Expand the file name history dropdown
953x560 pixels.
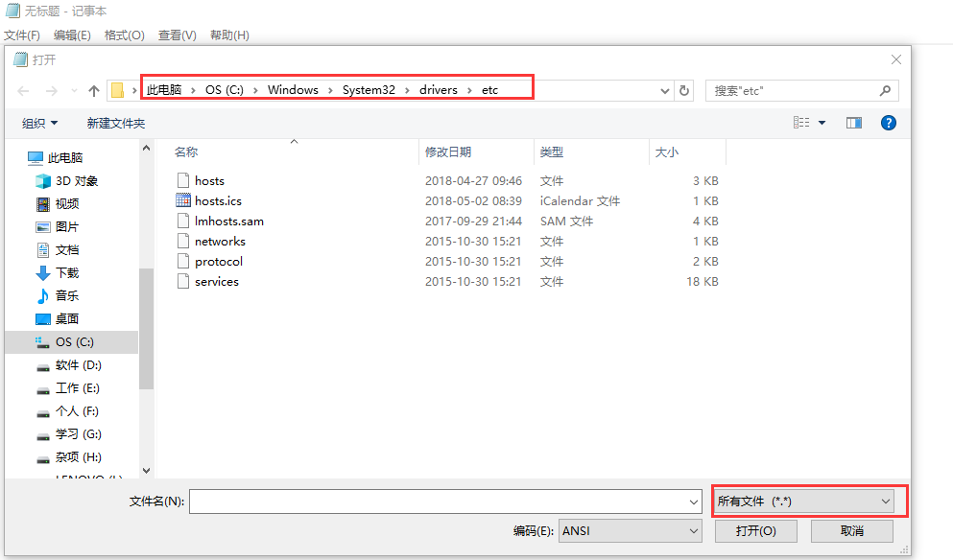click(x=694, y=502)
